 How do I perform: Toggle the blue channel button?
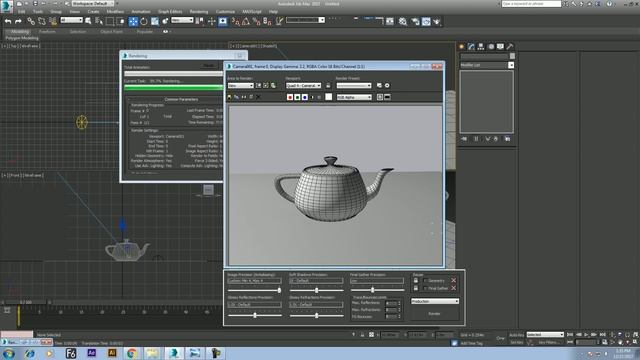pos(304,97)
